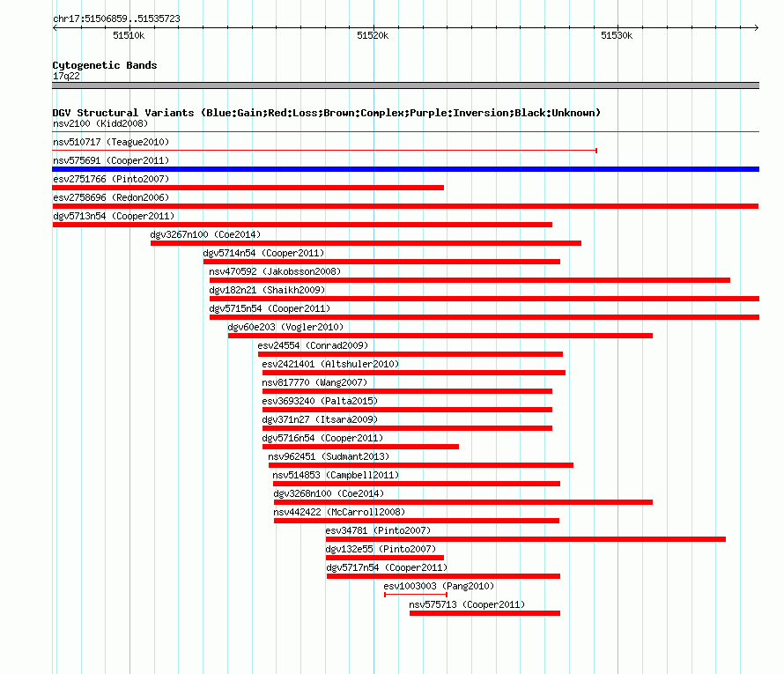
Task: Click the gray 17q22 cytogenetic band
Action: [405, 85]
